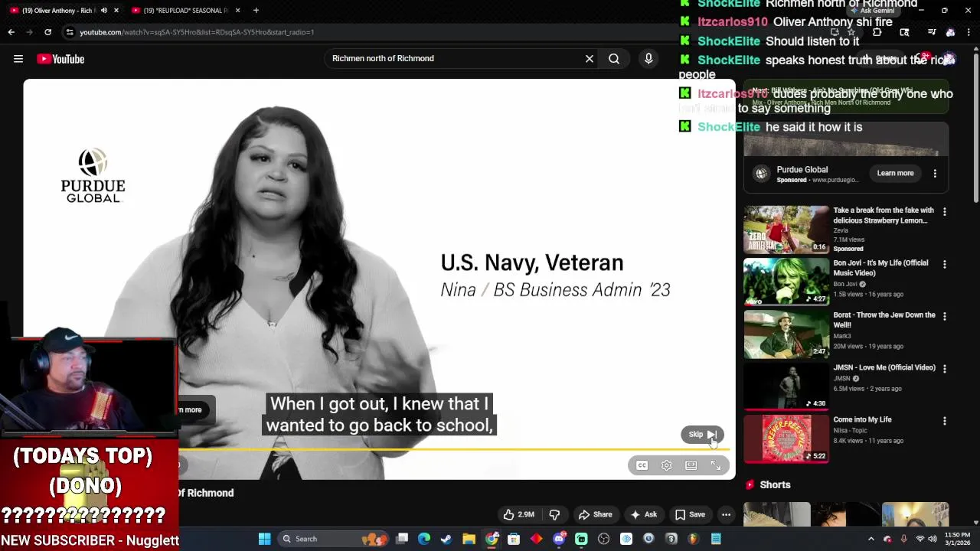Open FL Studio from the taskbar
Screen dimensions: 980x551
pos(694,539)
